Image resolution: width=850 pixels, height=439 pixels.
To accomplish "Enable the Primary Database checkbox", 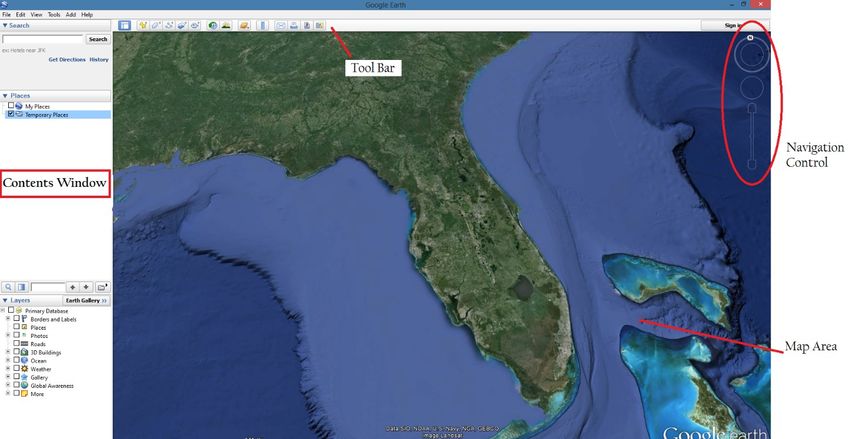I will point(11,310).
